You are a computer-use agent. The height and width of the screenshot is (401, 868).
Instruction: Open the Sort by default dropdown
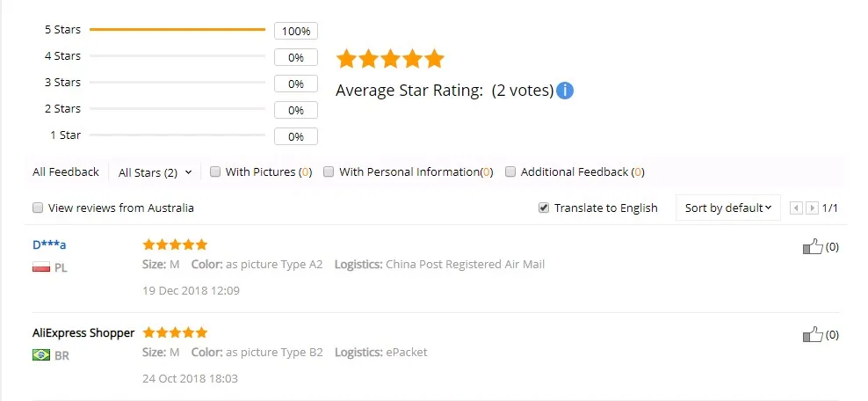click(728, 208)
